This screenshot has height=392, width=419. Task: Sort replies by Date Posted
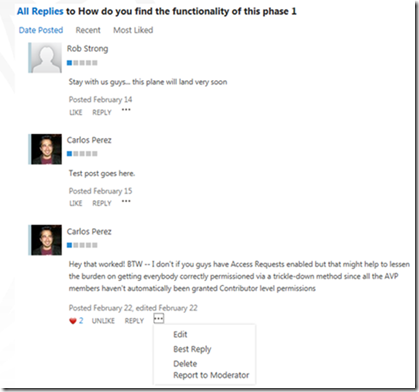(41, 30)
